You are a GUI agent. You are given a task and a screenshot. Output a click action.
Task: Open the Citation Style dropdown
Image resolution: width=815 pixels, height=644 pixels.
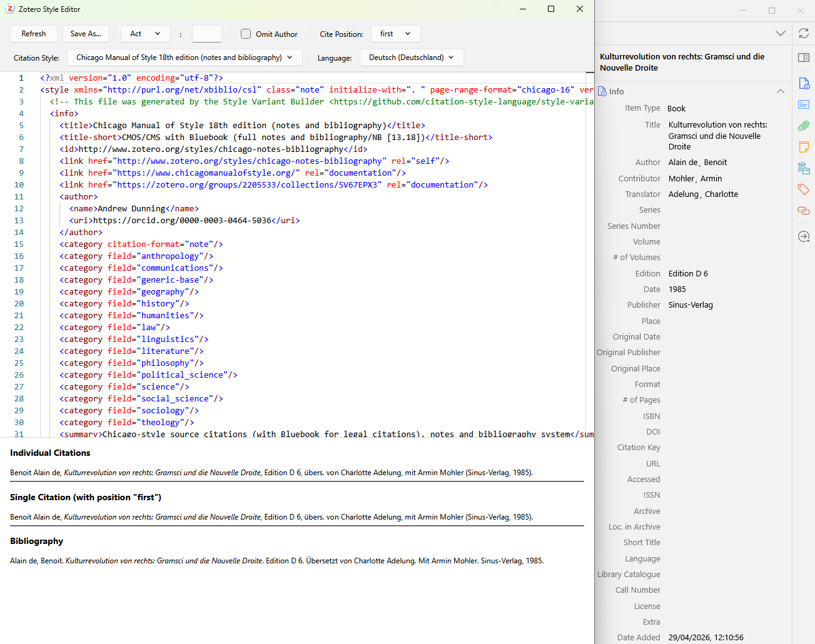[x=185, y=58]
